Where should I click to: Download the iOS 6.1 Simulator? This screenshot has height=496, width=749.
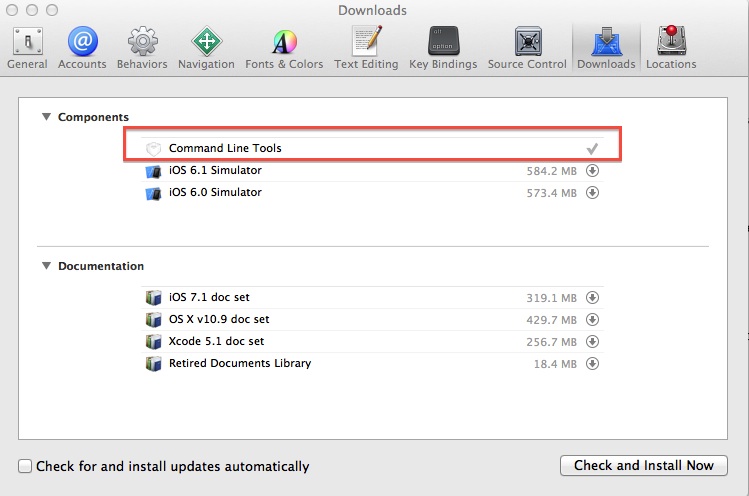click(x=592, y=170)
